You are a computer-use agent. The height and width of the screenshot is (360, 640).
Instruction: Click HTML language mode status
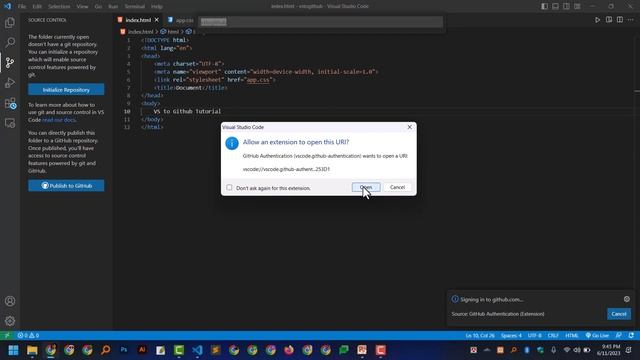coord(572,336)
